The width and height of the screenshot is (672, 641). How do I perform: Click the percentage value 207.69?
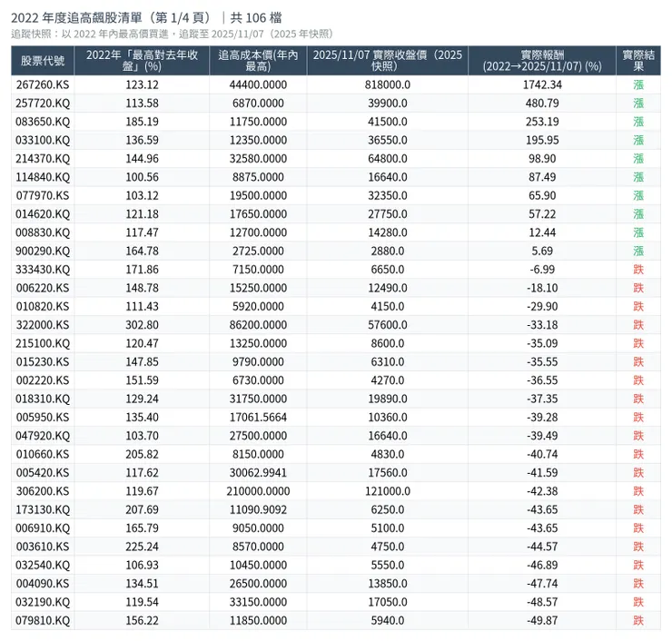(x=142, y=509)
